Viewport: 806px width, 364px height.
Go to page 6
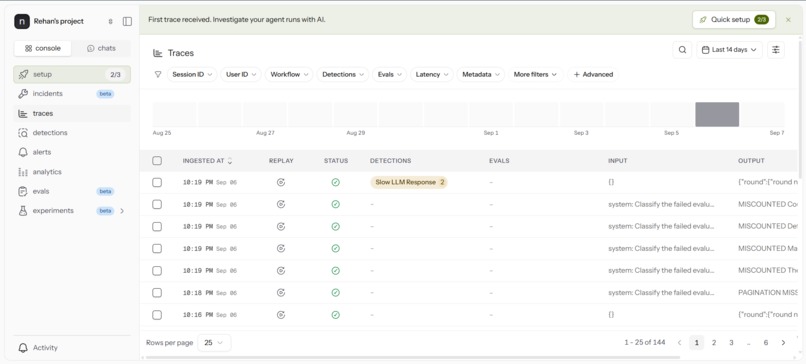(x=765, y=342)
